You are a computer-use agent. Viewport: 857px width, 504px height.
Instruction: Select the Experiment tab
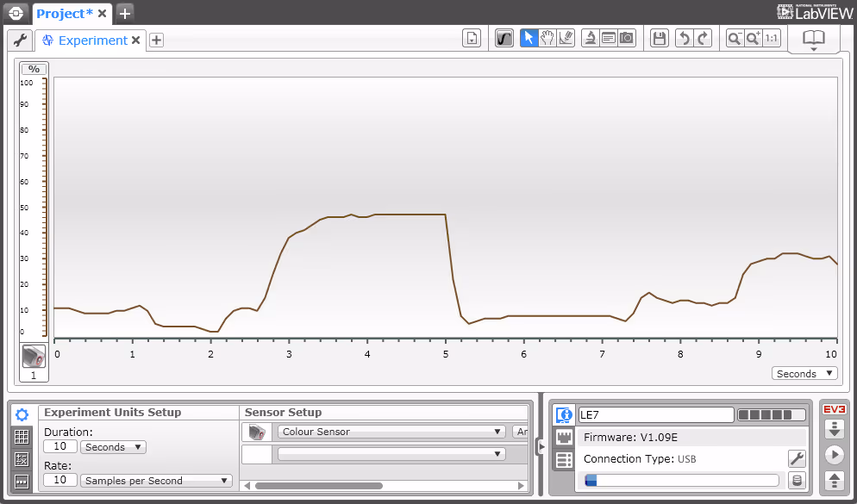pyautogui.click(x=93, y=40)
